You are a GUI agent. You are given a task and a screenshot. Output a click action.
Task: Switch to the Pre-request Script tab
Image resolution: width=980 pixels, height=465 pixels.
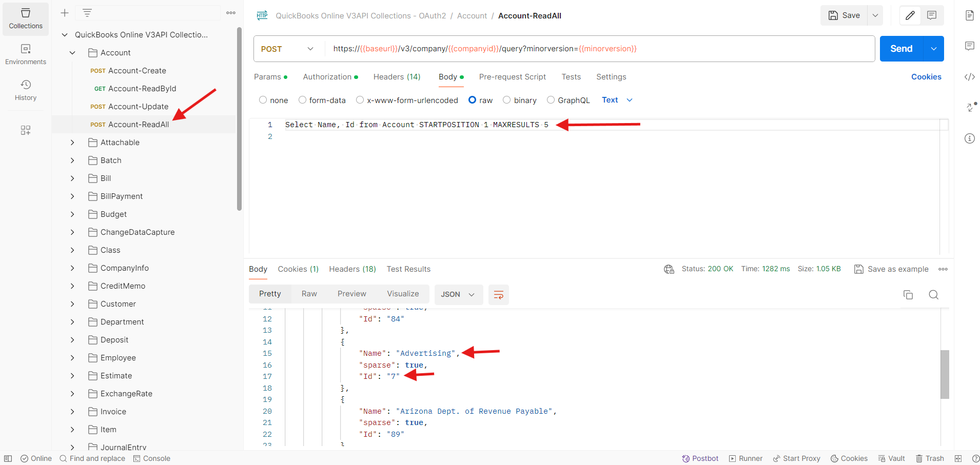[513, 77]
